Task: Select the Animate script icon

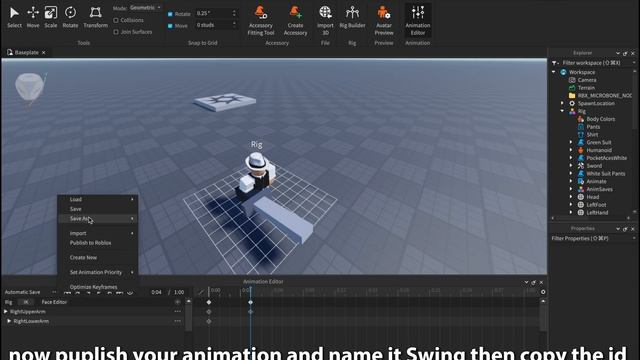Action: (581, 181)
